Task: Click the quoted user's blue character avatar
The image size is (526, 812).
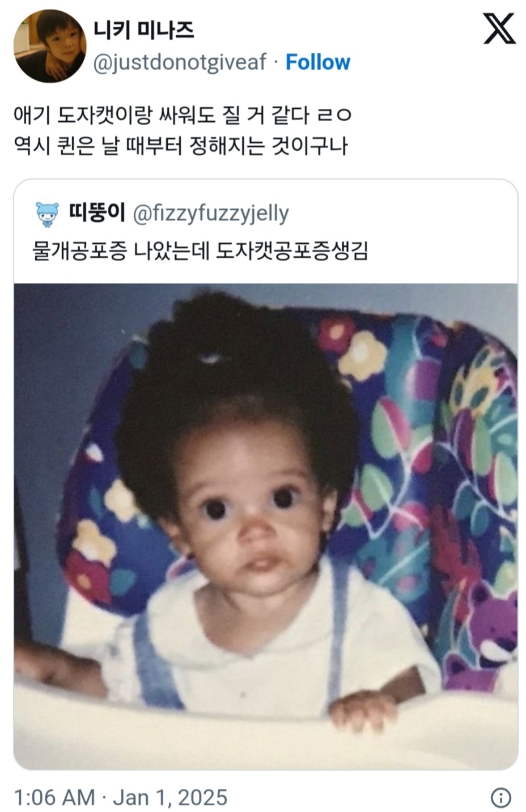Action: tap(47, 214)
